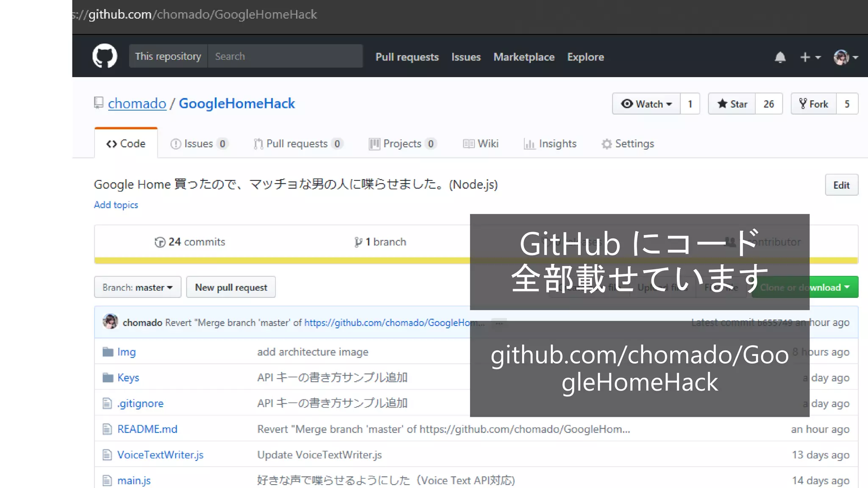The width and height of the screenshot is (868, 488).
Task: Open the README.md file
Action: (x=147, y=429)
